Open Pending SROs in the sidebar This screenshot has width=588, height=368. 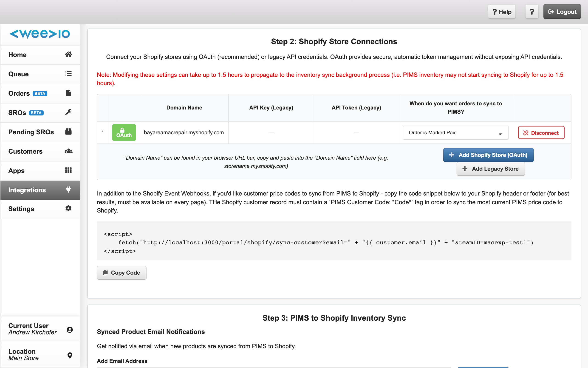coord(40,132)
